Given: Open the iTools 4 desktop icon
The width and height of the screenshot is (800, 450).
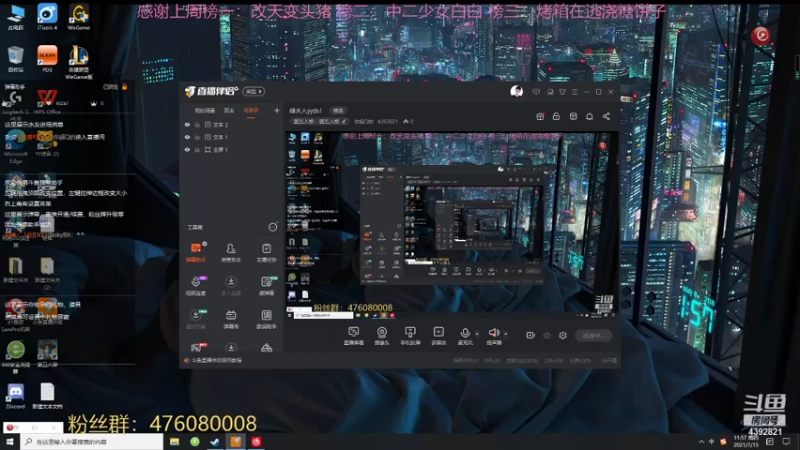Looking at the screenshot, I should click(x=47, y=17).
